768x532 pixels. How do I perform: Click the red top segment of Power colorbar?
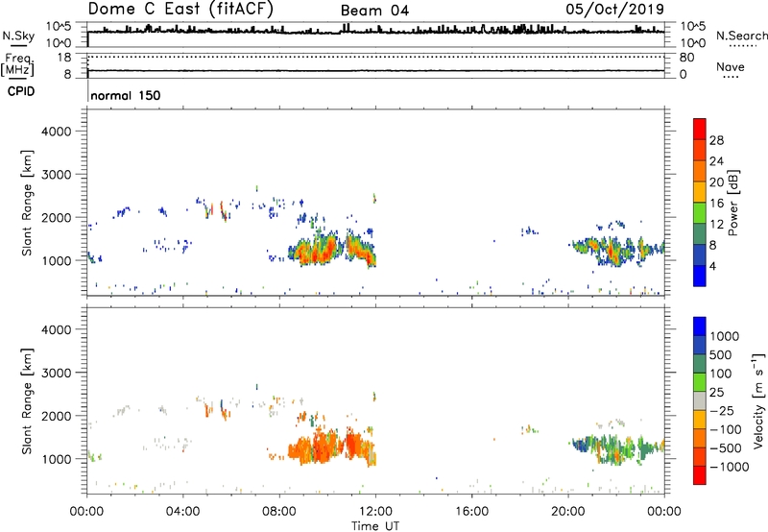tap(700, 129)
